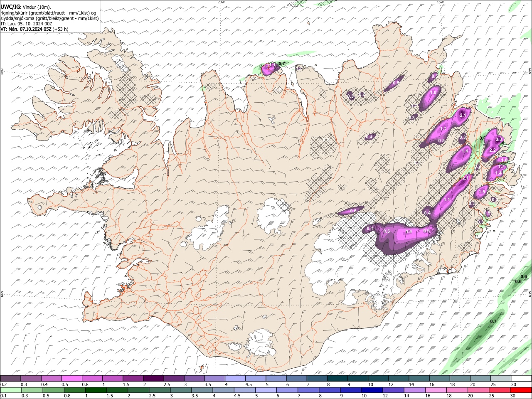532x399 pixels.
Task: Select the dark purple snow swatch between 2 and 2.5
Action: [153, 378]
